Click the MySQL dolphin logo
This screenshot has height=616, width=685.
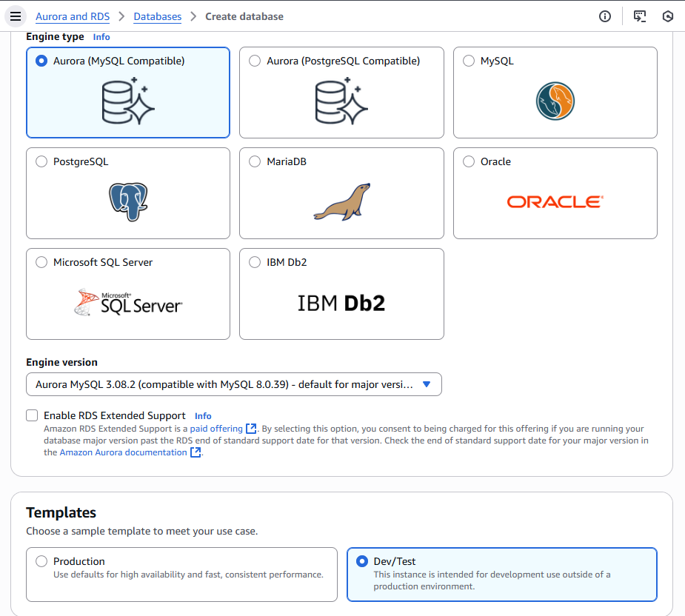[x=555, y=101]
